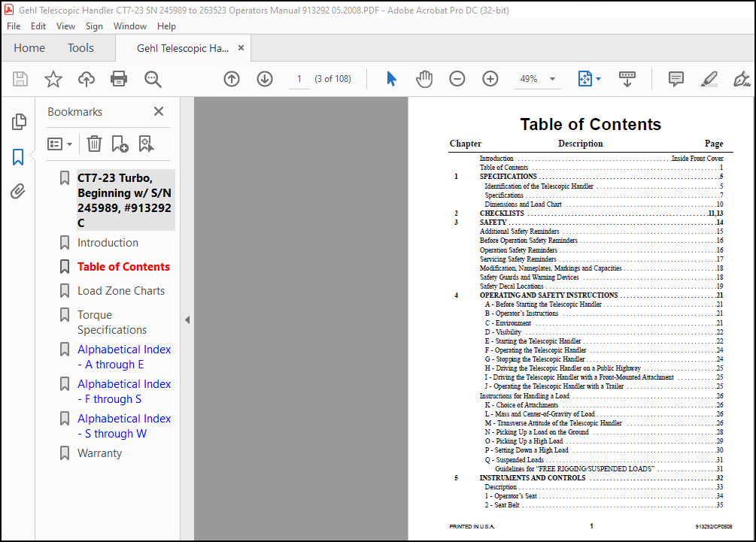Open the sign document pen tool
Screen dimensions: 756x542
[x=742, y=78]
